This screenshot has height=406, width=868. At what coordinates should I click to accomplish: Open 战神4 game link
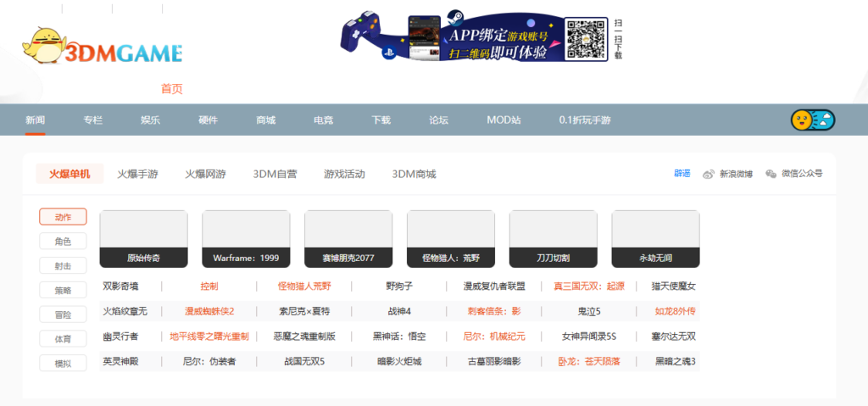[x=399, y=311]
